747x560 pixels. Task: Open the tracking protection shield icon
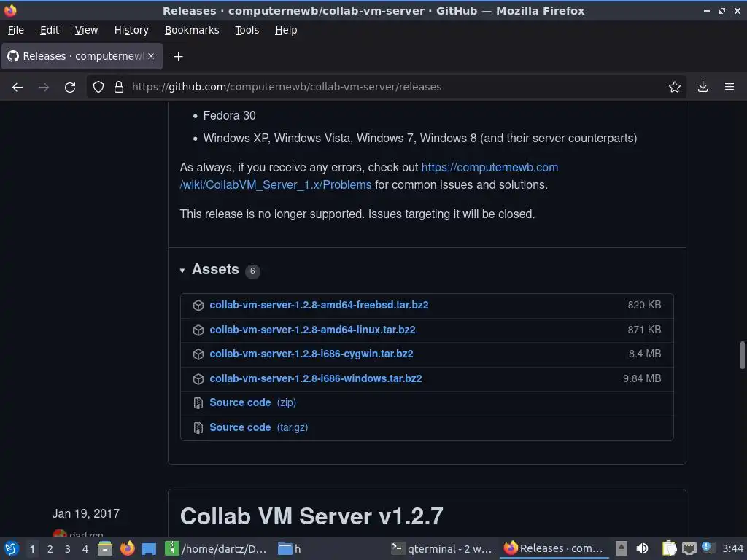[98, 87]
